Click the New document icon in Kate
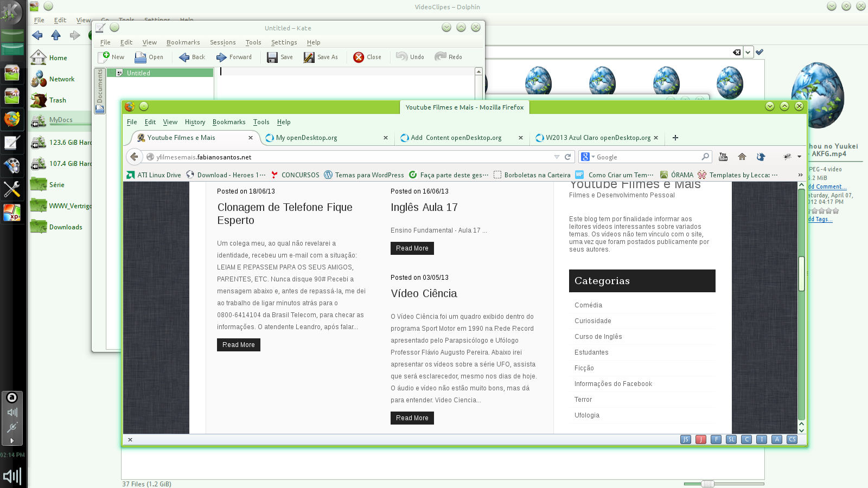The width and height of the screenshot is (868, 488). click(x=104, y=57)
